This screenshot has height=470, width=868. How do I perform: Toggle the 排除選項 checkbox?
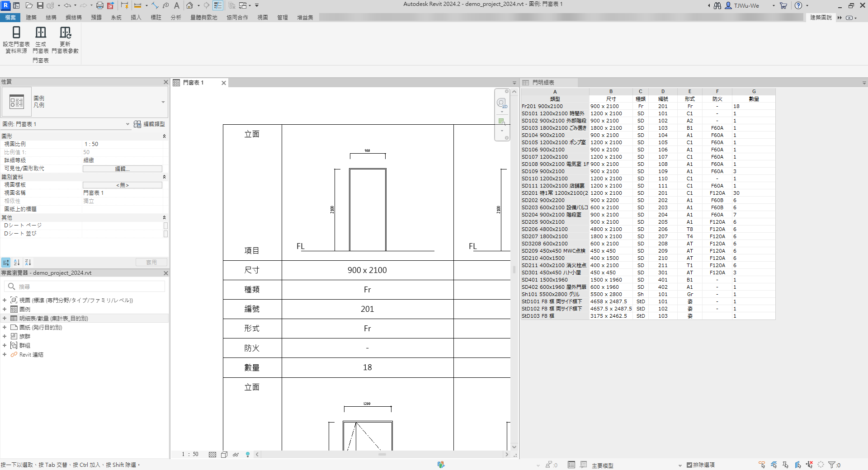tap(689, 465)
